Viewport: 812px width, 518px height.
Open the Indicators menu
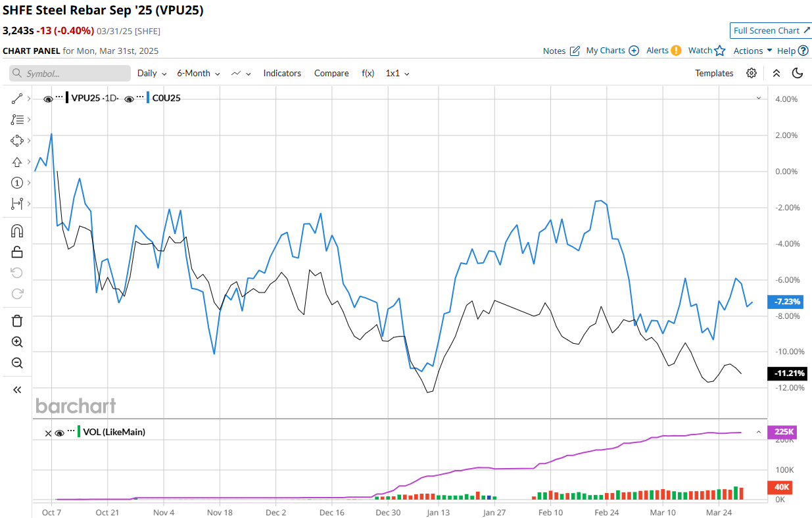[282, 73]
